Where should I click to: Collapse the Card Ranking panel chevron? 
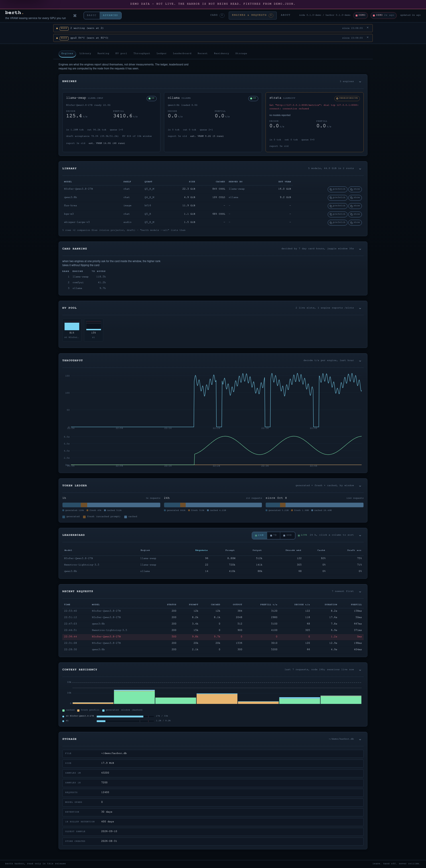click(360, 249)
